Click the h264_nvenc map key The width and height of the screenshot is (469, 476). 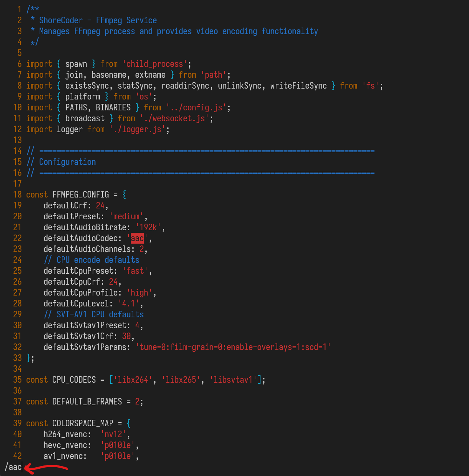point(65,434)
